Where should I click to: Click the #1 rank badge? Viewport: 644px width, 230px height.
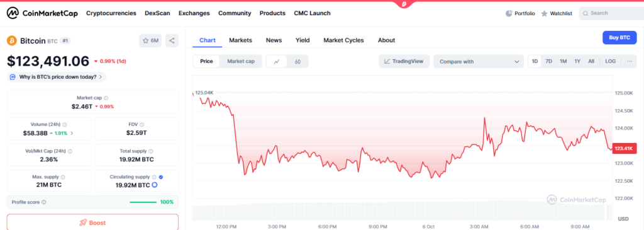pyautogui.click(x=65, y=41)
